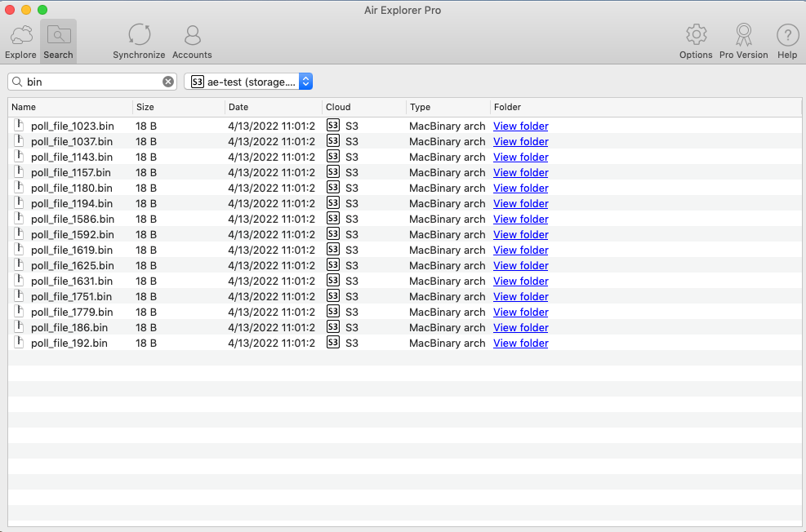Image resolution: width=806 pixels, height=532 pixels.
Task: Select file name poll_file_1194.bin
Action: pyautogui.click(x=71, y=203)
